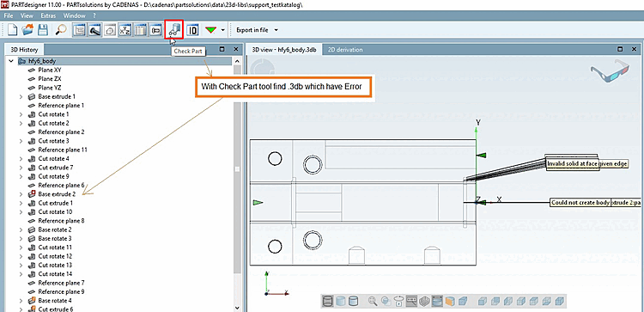
Task: Open a file with folder icon
Action: tap(28, 30)
